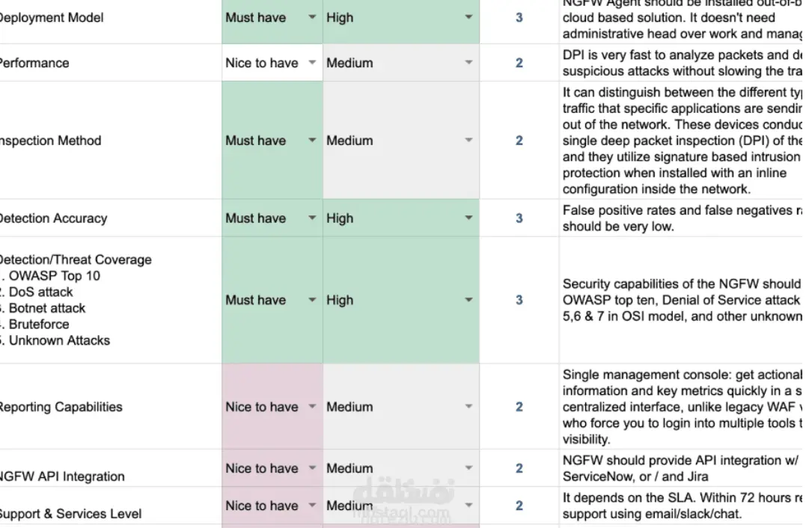812x528 pixels.
Task: Open the NGFW API Integration priority dropdown
Action: point(312,468)
